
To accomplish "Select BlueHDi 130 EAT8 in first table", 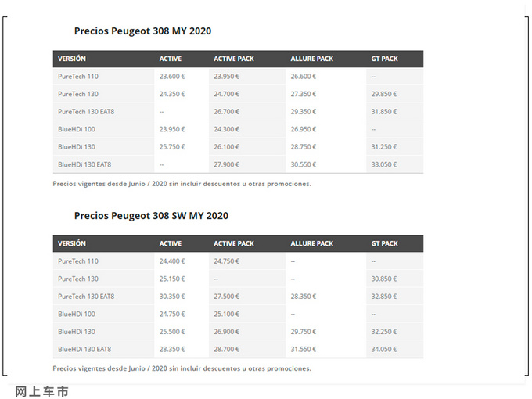I will click(84, 164).
